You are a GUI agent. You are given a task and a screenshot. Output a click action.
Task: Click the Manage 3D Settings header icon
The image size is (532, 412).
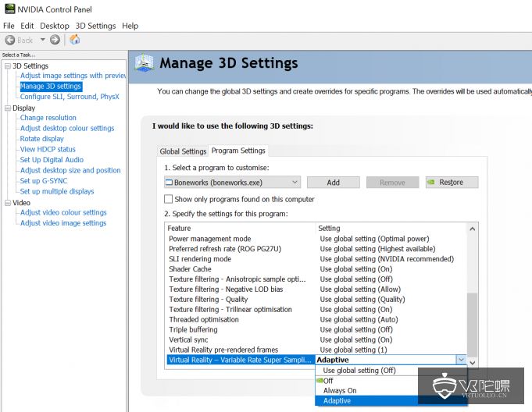coord(144,62)
